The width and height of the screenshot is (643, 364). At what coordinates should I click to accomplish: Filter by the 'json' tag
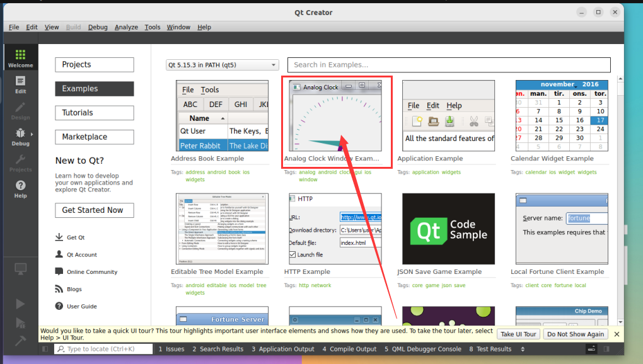pos(446,285)
